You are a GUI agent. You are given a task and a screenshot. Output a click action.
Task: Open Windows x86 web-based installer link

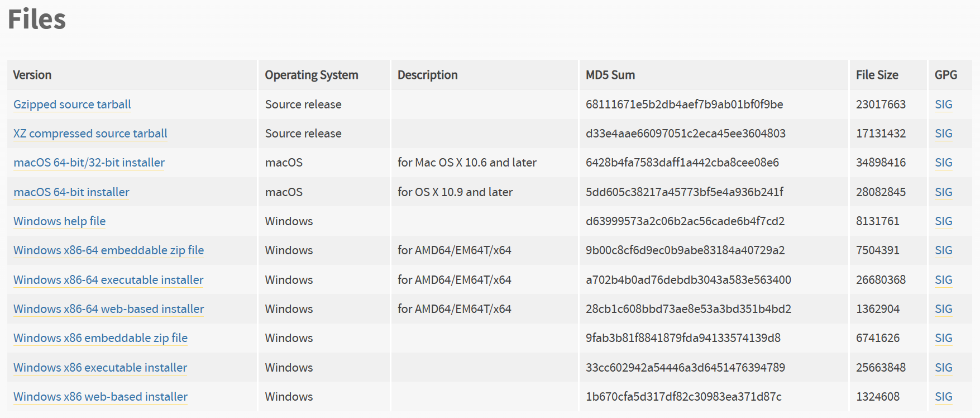pos(101,397)
